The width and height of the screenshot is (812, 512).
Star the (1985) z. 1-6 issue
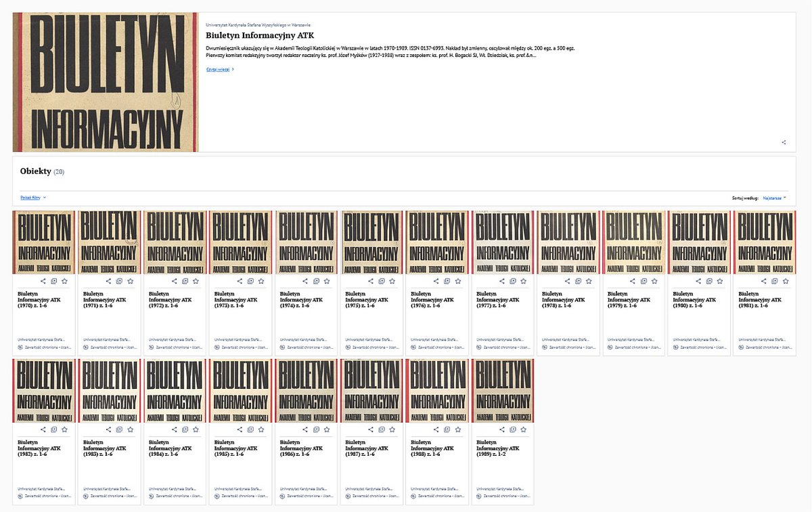coord(262,429)
